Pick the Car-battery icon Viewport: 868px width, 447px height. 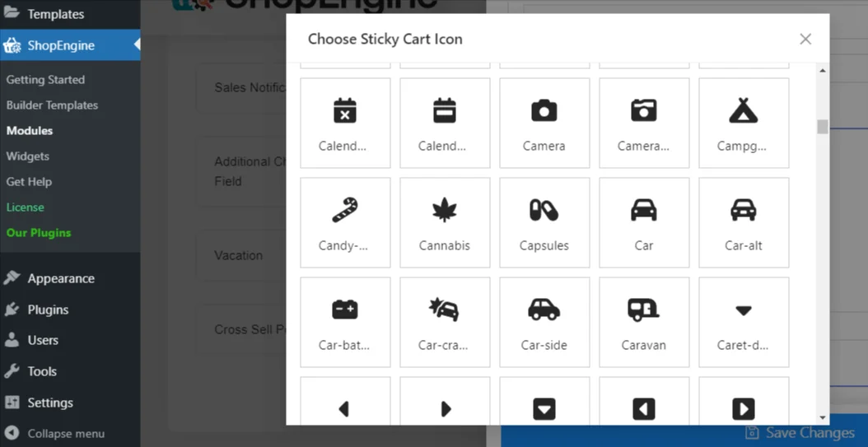click(345, 322)
